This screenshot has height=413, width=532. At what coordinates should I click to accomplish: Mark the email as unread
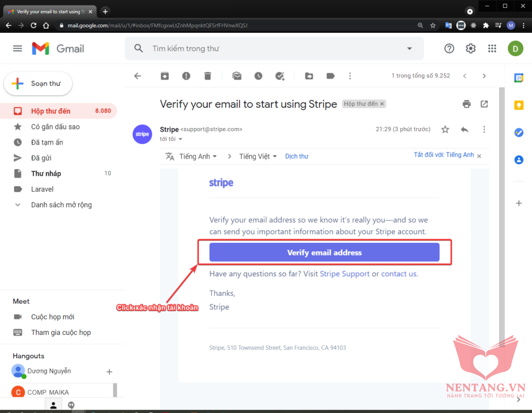237,76
